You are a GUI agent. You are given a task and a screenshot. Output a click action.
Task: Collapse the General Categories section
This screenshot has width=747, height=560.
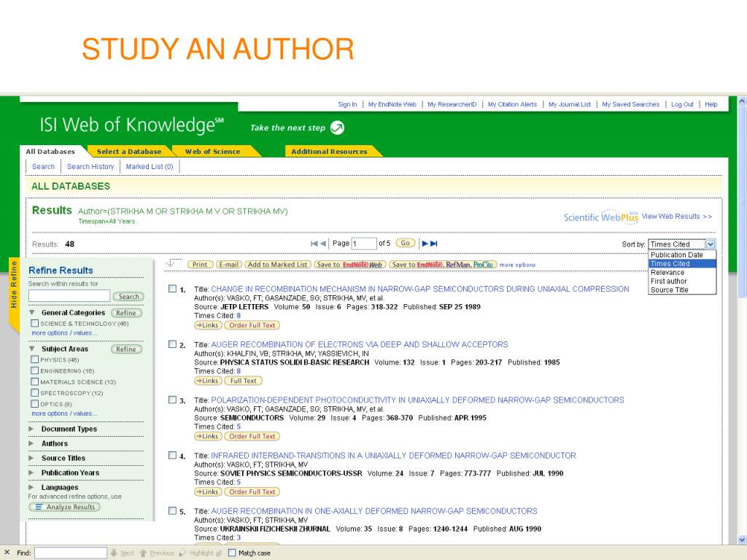tap(32, 313)
